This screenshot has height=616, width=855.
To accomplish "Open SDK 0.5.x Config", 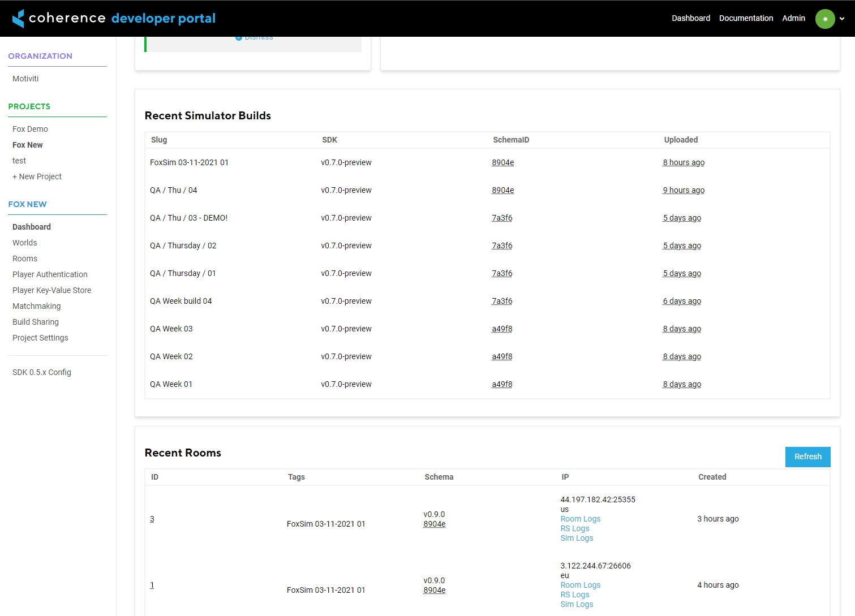I will (42, 372).
